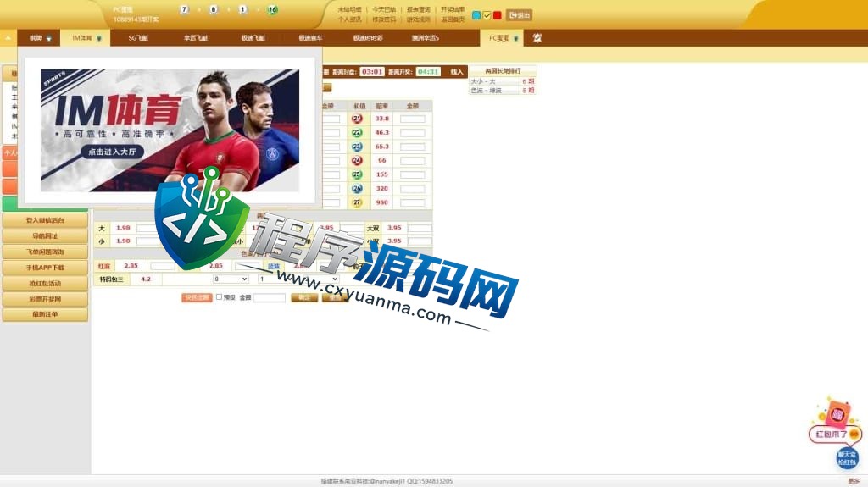Click the 彩票开奖网 sidebar button
Viewport: 868px width, 487px height.
pyautogui.click(x=45, y=299)
